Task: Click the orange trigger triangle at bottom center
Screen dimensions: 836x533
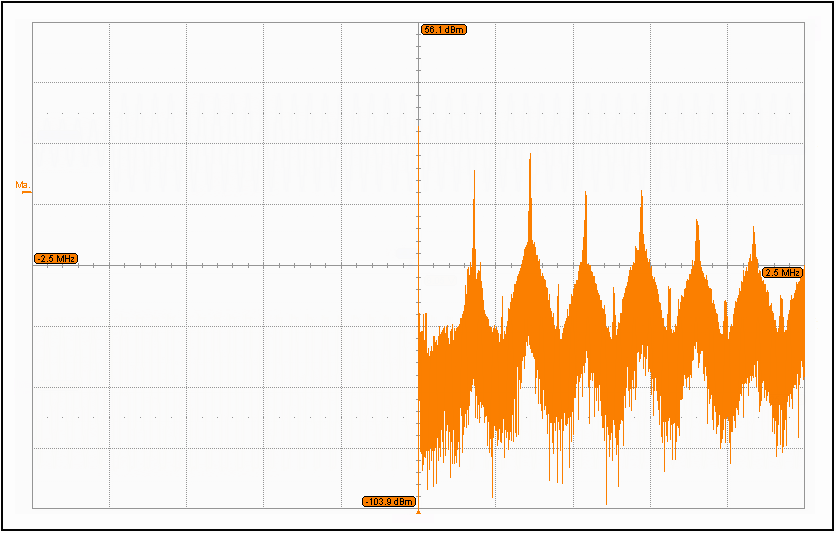Action: (418, 510)
